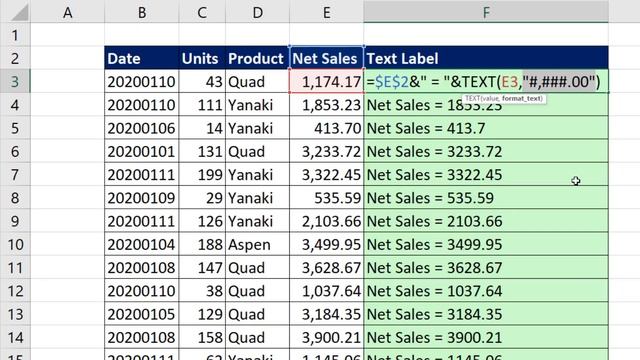Select net sales cell 3,900.21
Image resolution: width=640 pixels, height=360 pixels.
[x=327, y=338]
